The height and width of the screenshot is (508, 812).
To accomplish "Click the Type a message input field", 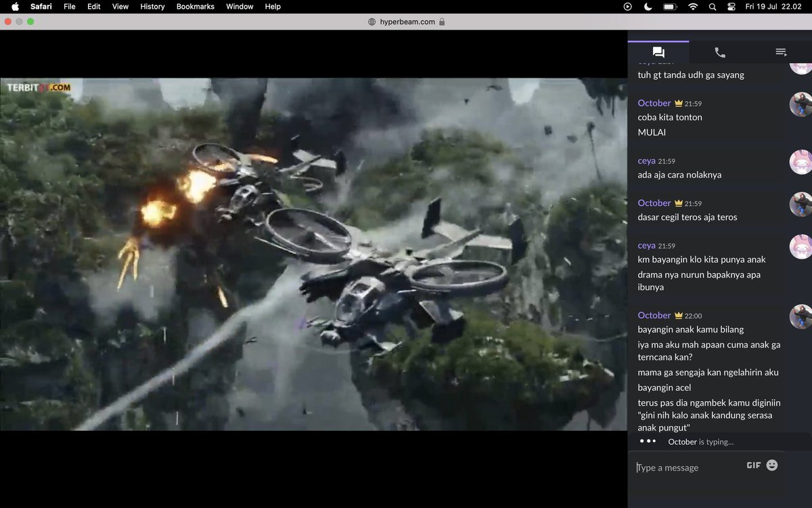I will 687,467.
